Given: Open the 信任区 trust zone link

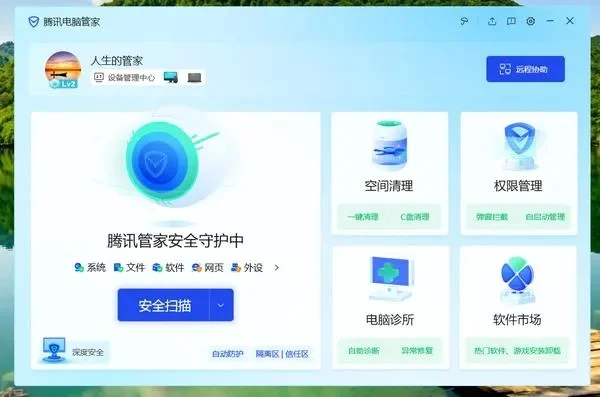Looking at the screenshot, I should pos(297,354).
